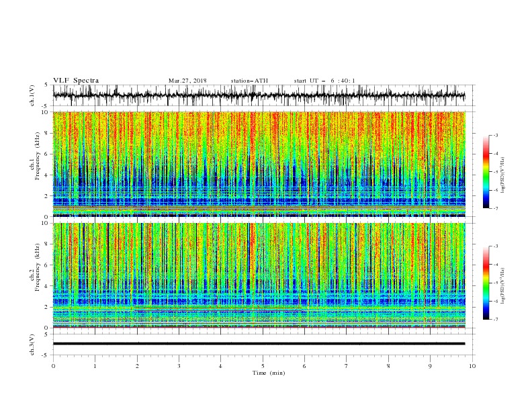Viewport: 532px width, 411px height.
Task: Select the date text "Mar.27, 2018"
Action: 187,81
